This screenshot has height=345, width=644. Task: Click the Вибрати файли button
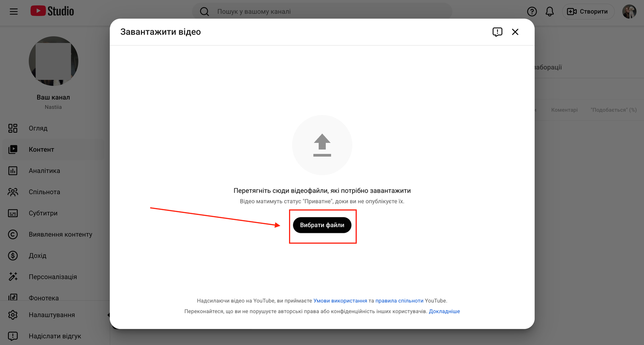coord(322,225)
